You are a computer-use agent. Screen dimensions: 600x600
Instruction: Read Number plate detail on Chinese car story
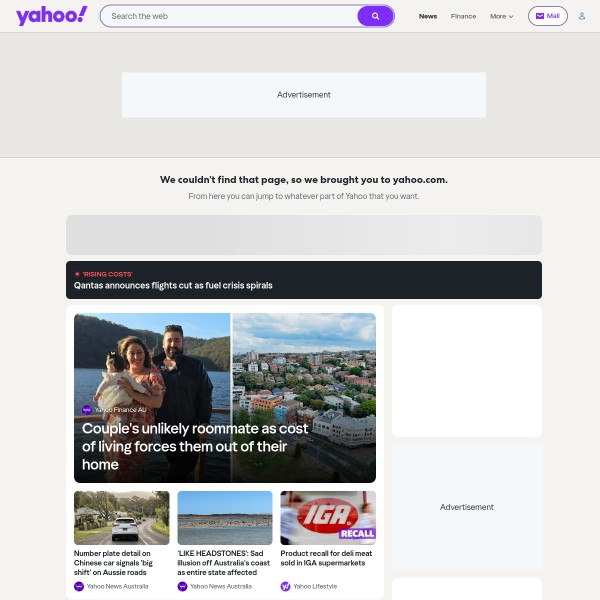[113, 563]
